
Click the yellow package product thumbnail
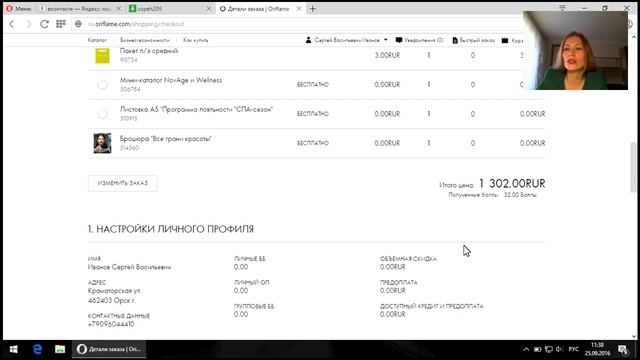tap(102, 56)
